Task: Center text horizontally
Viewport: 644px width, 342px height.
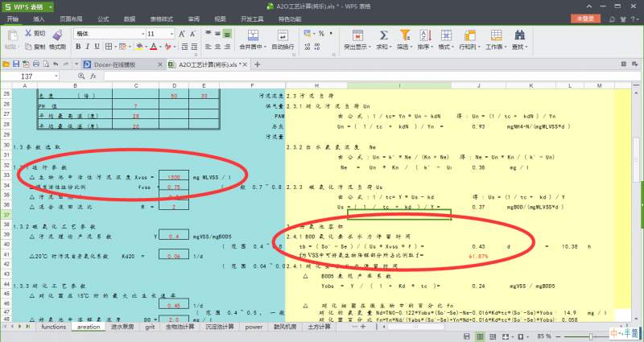Action: point(217,47)
